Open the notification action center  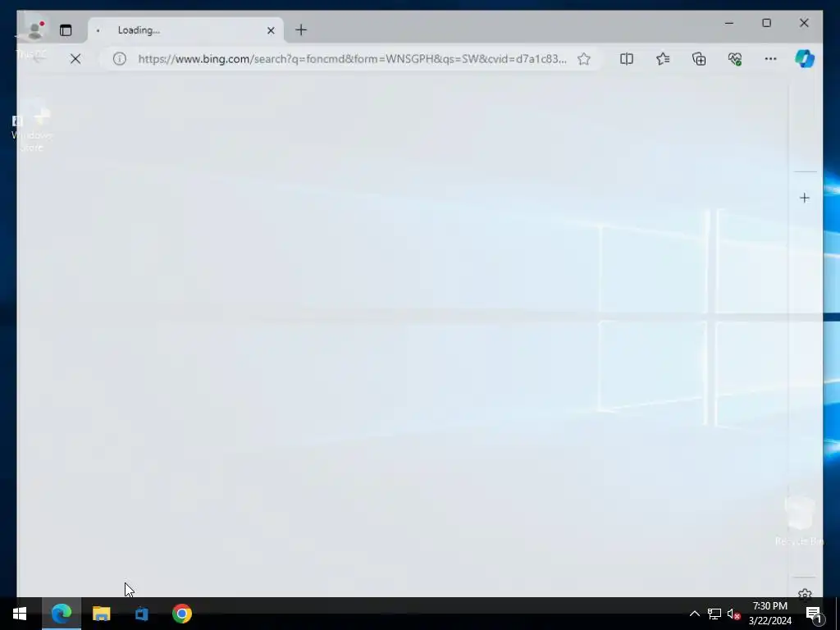[x=814, y=614]
